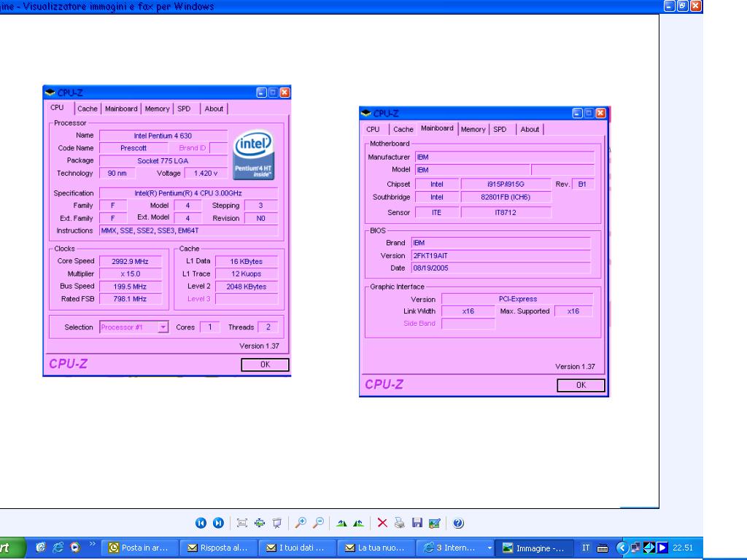Start the Slide Show

coord(276,523)
